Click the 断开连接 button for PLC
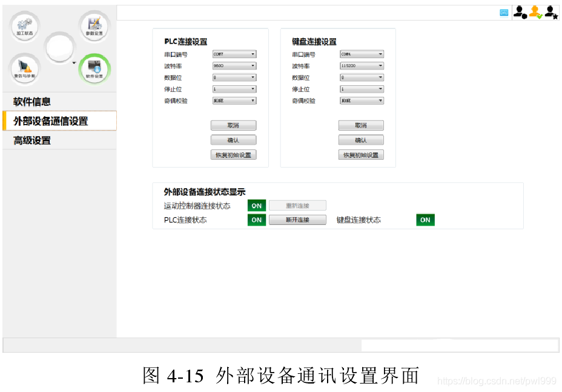The width and height of the screenshot is (562, 392). pos(297,220)
